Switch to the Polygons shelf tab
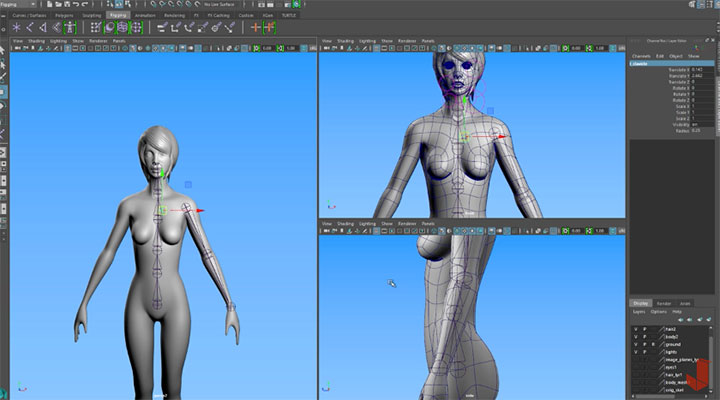720x400 pixels. [x=64, y=15]
